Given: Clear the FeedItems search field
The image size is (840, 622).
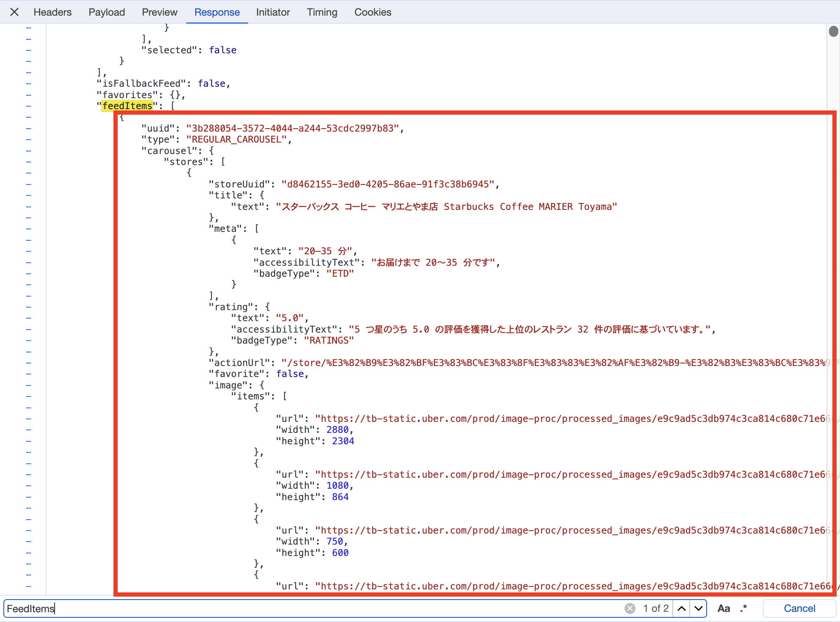Looking at the screenshot, I should pyautogui.click(x=630, y=608).
